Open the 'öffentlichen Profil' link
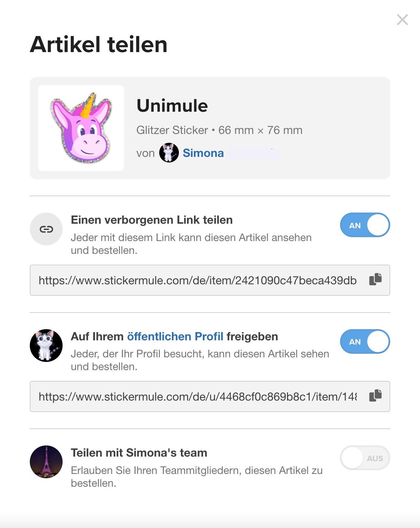 coord(175,336)
